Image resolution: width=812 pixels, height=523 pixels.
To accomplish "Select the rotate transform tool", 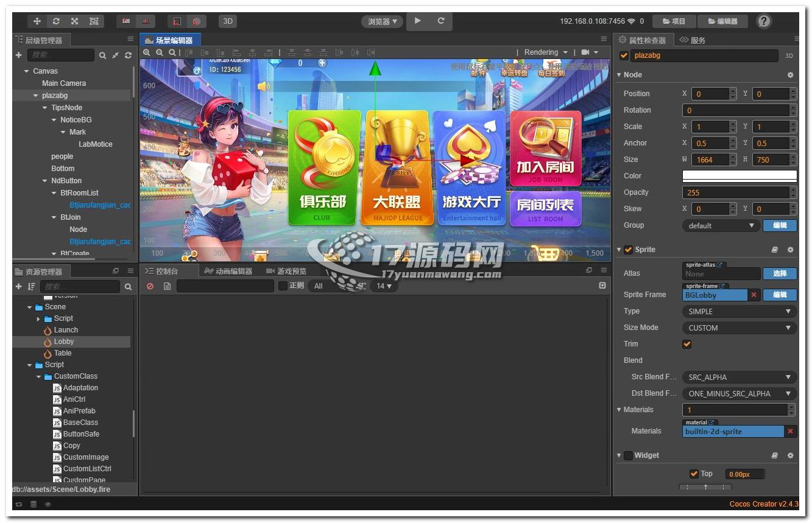I will pyautogui.click(x=56, y=21).
